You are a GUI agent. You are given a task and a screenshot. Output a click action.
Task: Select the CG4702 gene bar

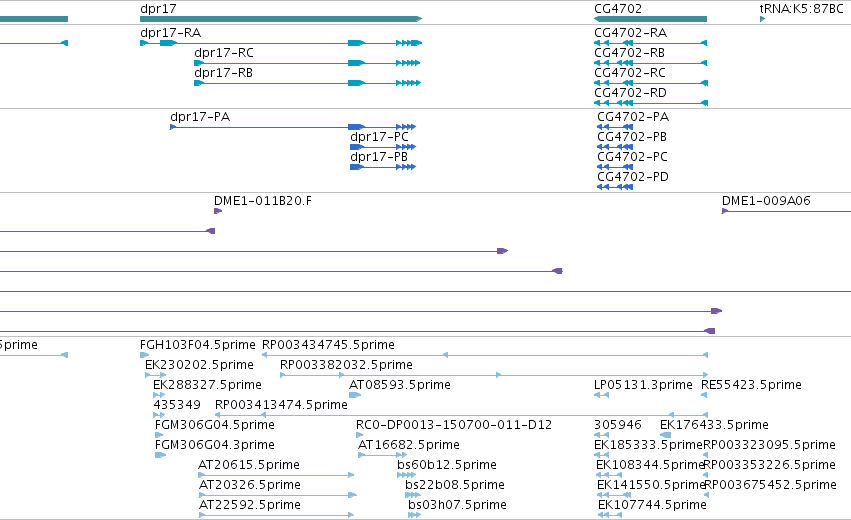(x=650, y=19)
